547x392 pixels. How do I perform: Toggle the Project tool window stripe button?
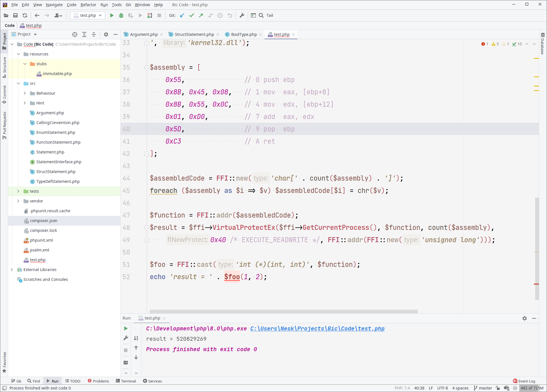(x=4, y=41)
